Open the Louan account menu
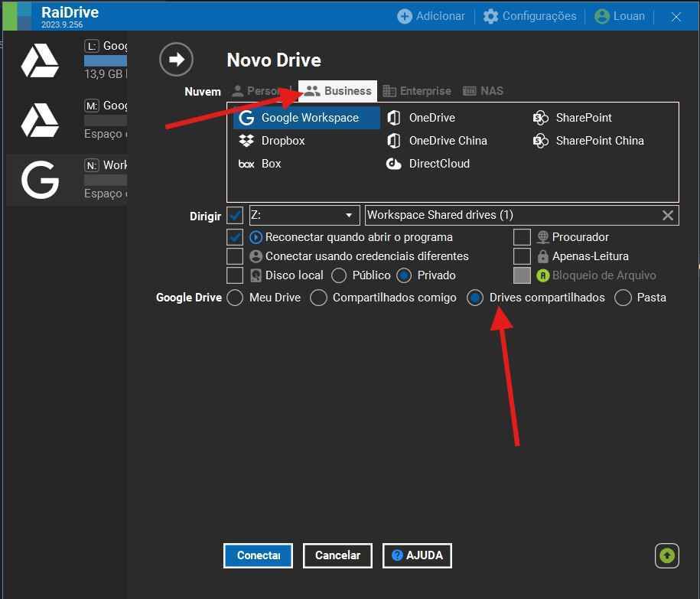Screen dimensions: 700x599 (x=619, y=16)
